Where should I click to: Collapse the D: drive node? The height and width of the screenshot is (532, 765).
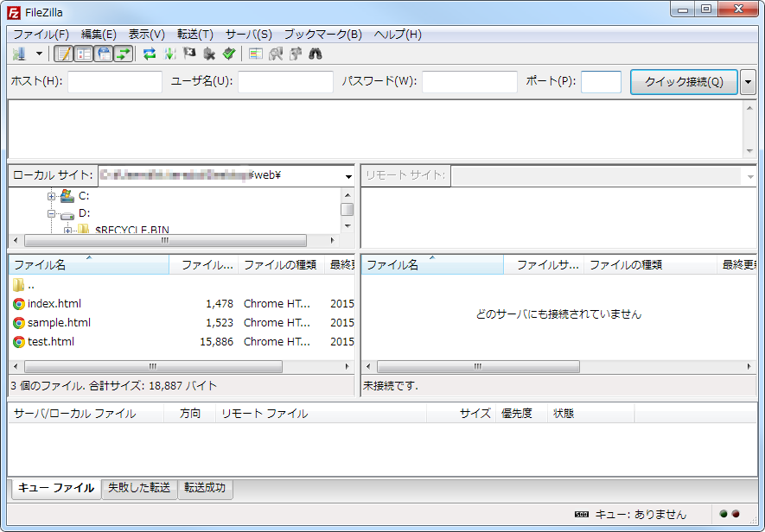[x=51, y=213]
